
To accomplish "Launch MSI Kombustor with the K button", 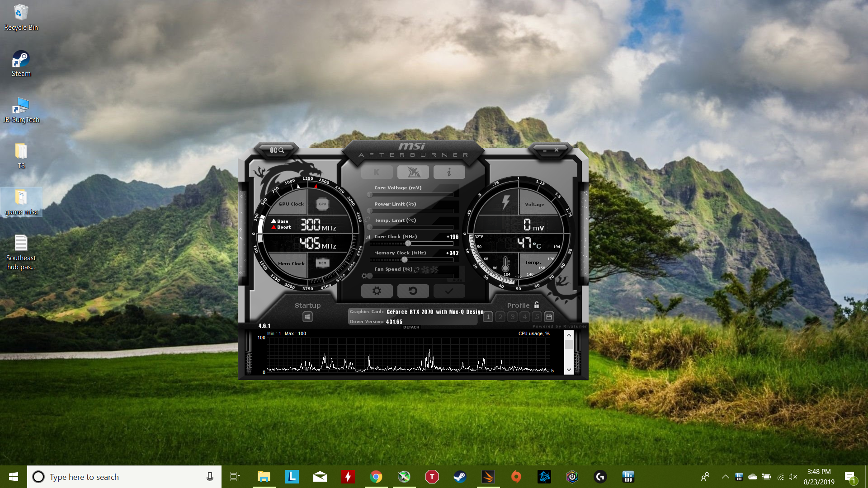I will [377, 172].
